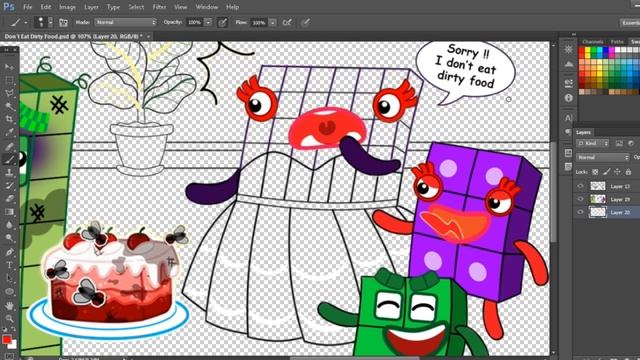This screenshot has width=640, height=360.
Task: Open the brush preset picker dropdown
Action: pyautogui.click(x=50, y=23)
